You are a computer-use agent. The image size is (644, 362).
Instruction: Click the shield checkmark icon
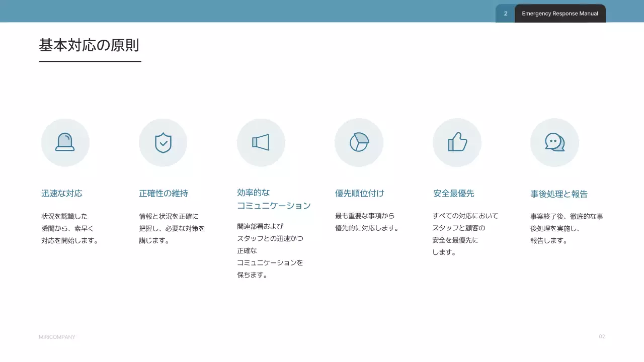163,143
